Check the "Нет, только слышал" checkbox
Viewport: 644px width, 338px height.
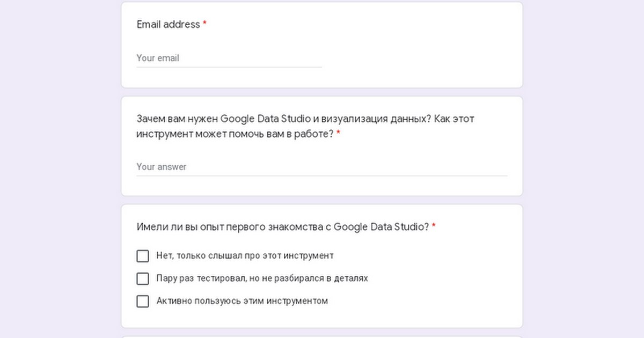coord(143,256)
